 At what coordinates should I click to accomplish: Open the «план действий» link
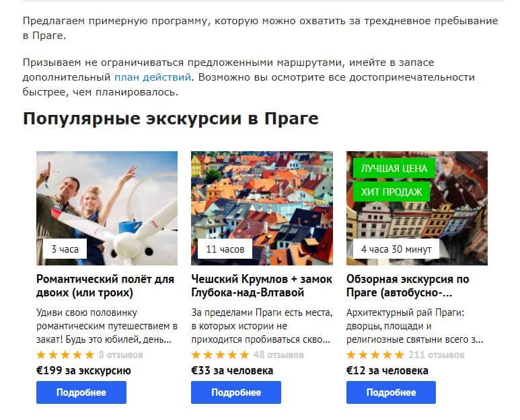pyautogui.click(x=153, y=77)
